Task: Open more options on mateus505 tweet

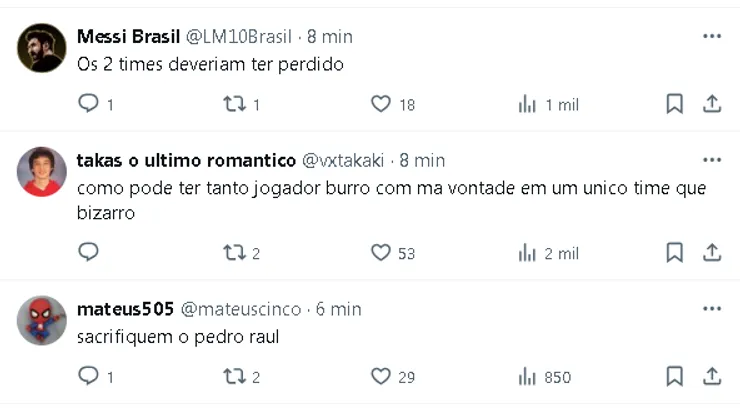Action: (x=712, y=309)
